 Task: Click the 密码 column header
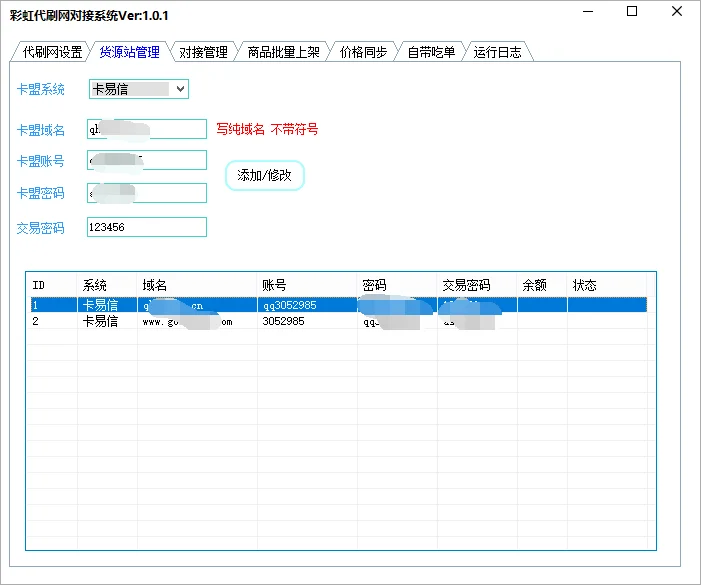397,285
